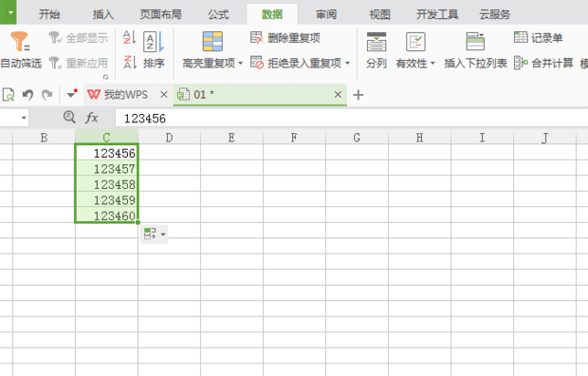Close the 01 workbook tab
The image size is (588, 376).
point(338,95)
